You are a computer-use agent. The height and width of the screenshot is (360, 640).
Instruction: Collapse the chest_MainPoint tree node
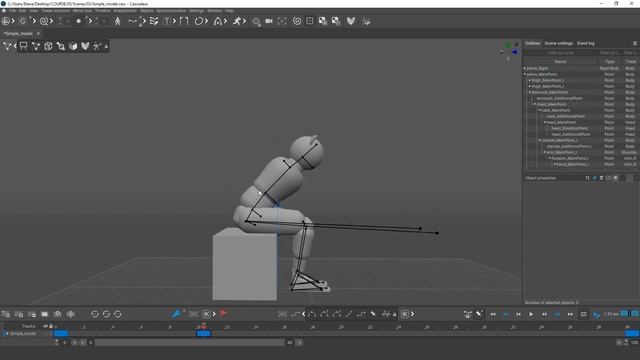(x=535, y=104)
